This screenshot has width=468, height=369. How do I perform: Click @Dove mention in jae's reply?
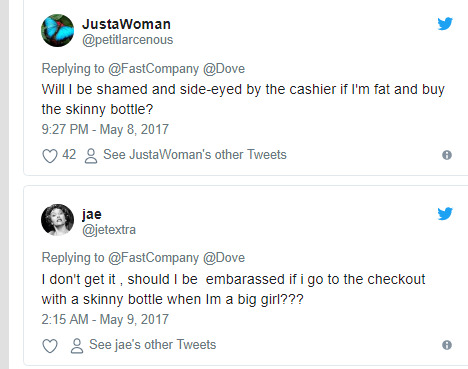(224, 258)
